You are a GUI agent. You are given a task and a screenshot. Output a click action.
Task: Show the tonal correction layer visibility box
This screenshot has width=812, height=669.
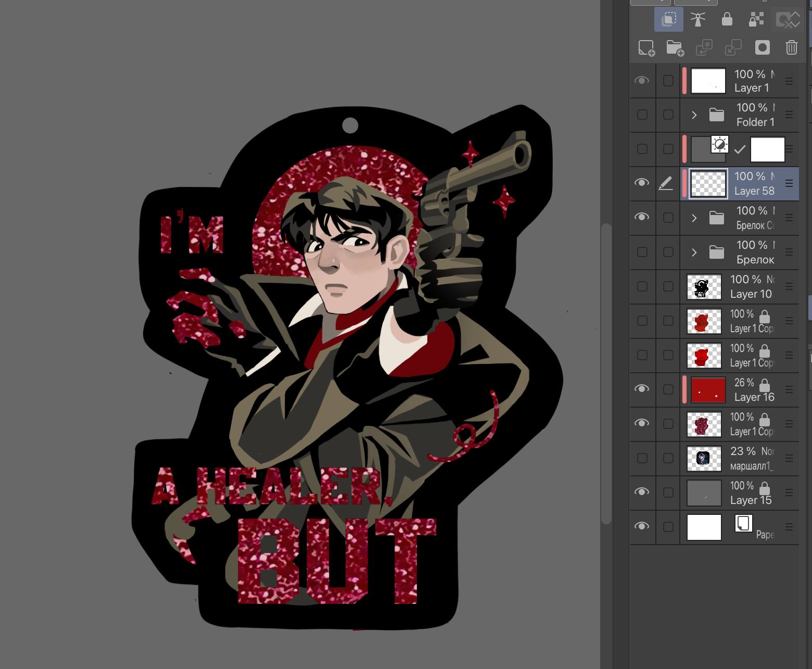coord(642,149)
